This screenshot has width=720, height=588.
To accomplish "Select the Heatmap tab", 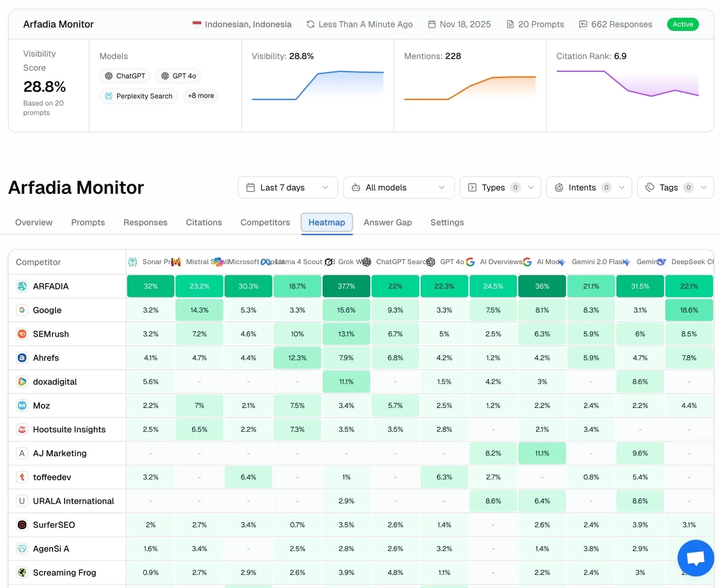I will point(327,222).
